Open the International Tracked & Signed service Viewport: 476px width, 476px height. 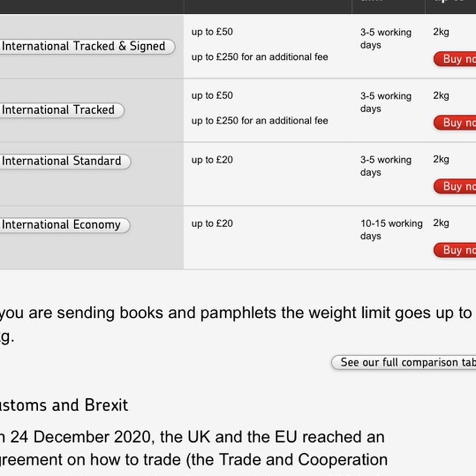(84, 46)
